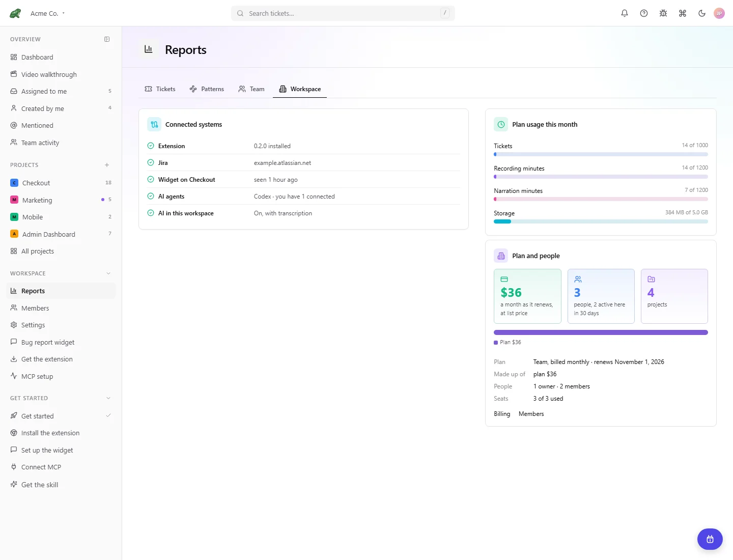Open the Acme Co. workspace dropdown
Viewport: 733px width, 560px height.
(48, 13)
